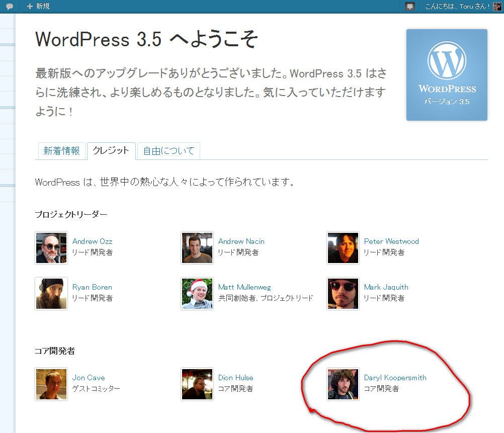Open the Daryl Koopersmith profile link
The width and height of the screenshot is (504, 433).
click(395, 378)
